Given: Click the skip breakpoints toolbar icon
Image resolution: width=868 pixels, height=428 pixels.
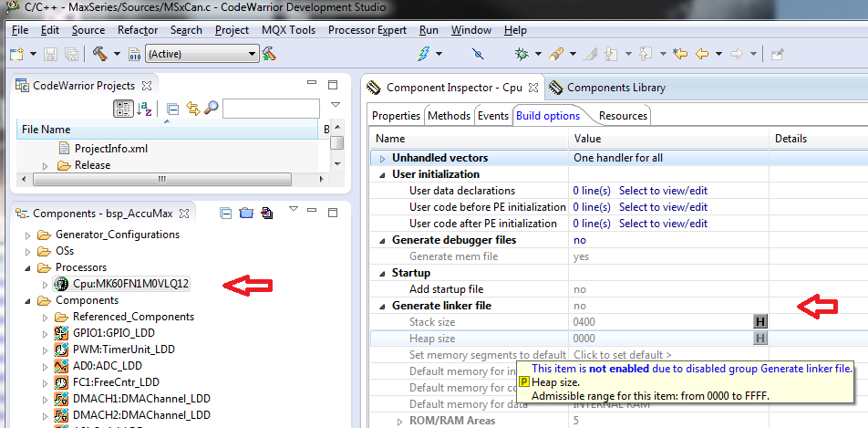Looking at the screenshot, I should pos(479,54).
